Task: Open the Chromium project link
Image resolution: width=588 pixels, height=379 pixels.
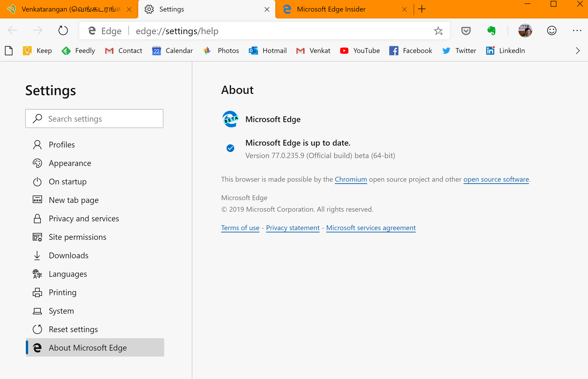Action: coord(351,179)
